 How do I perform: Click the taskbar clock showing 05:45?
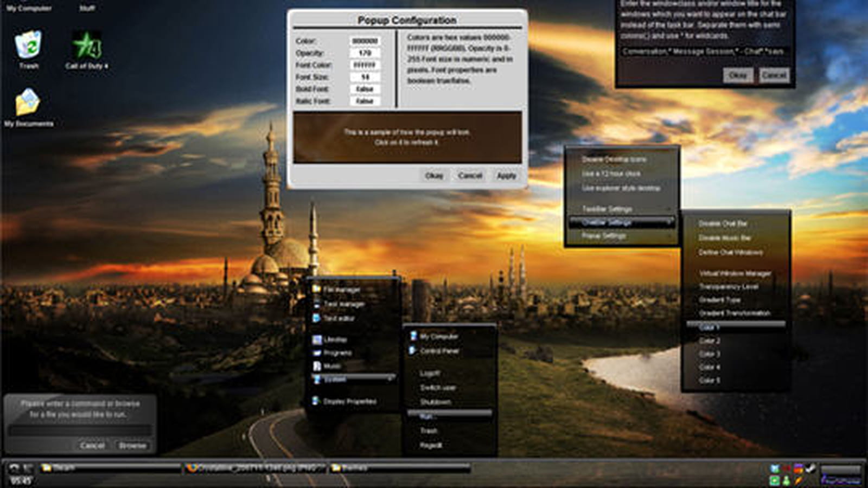[x=21, y=480]
